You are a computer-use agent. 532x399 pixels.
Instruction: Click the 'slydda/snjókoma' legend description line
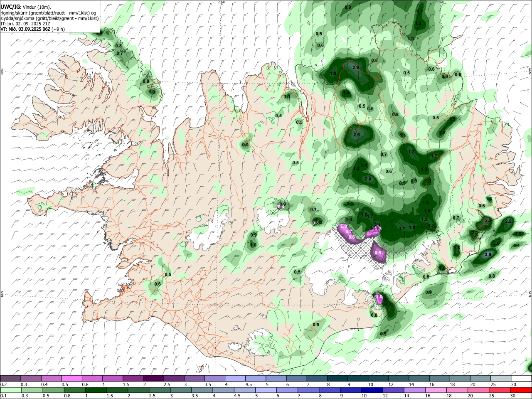[49, 18]
